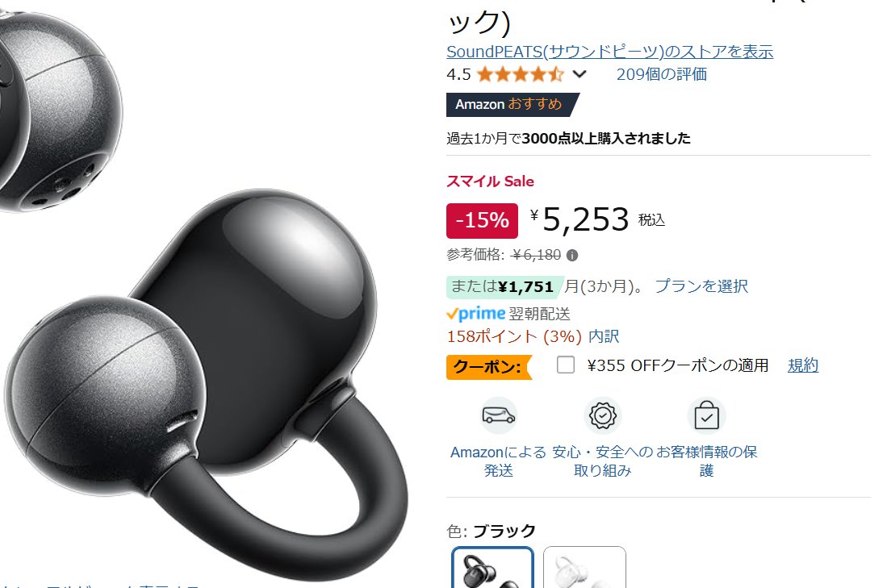The width and height of the screenshot is (887, 588).
Task: Open SoundPEATS store link
Action: point(610,52)
